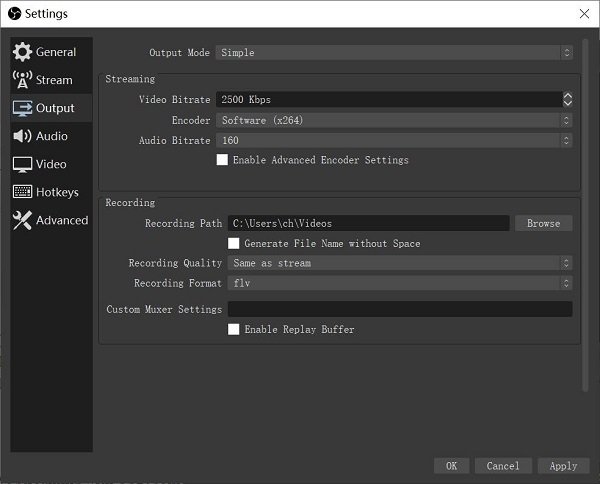Open the Recording Format dropdown
The image size is (600, 484).
tap(399, 283)
